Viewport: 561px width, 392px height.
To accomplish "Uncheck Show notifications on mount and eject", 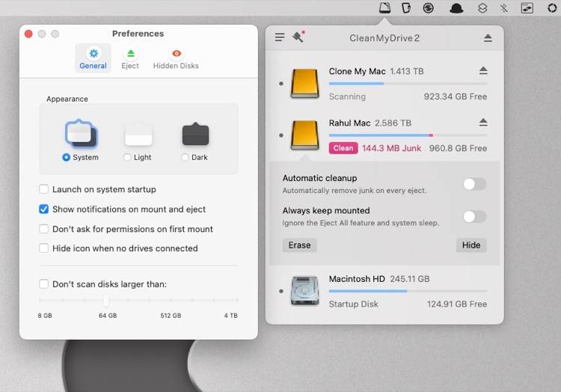I will (x=43, y=209).
